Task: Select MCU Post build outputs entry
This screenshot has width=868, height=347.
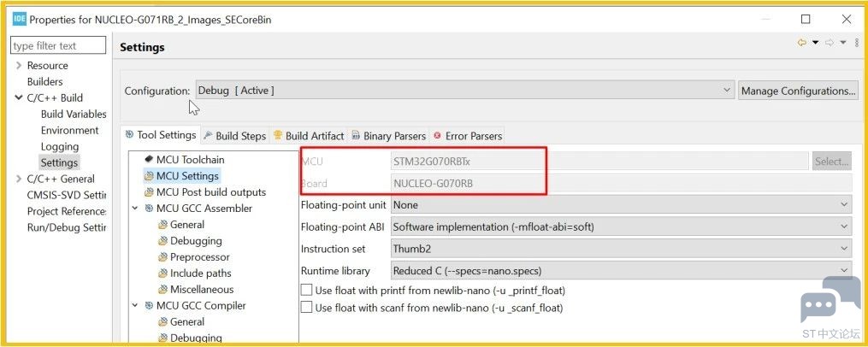Action: tap(211, 192)
